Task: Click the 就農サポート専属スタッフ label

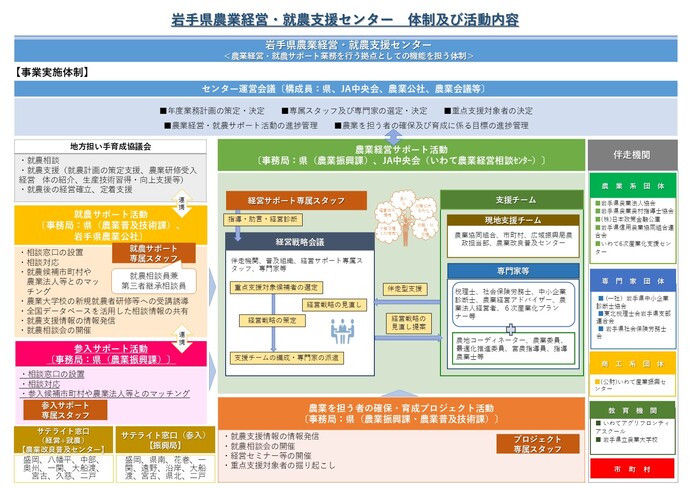Action: point(154,253)
